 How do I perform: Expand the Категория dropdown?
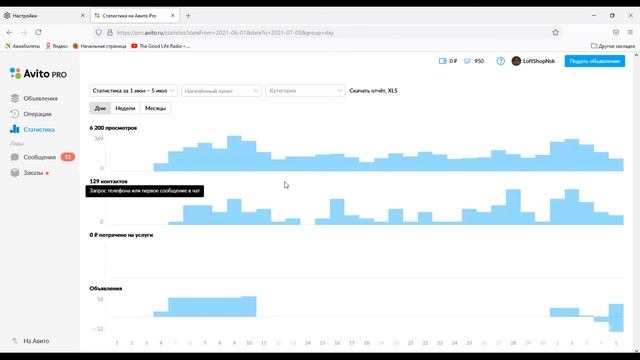[305, 91]
